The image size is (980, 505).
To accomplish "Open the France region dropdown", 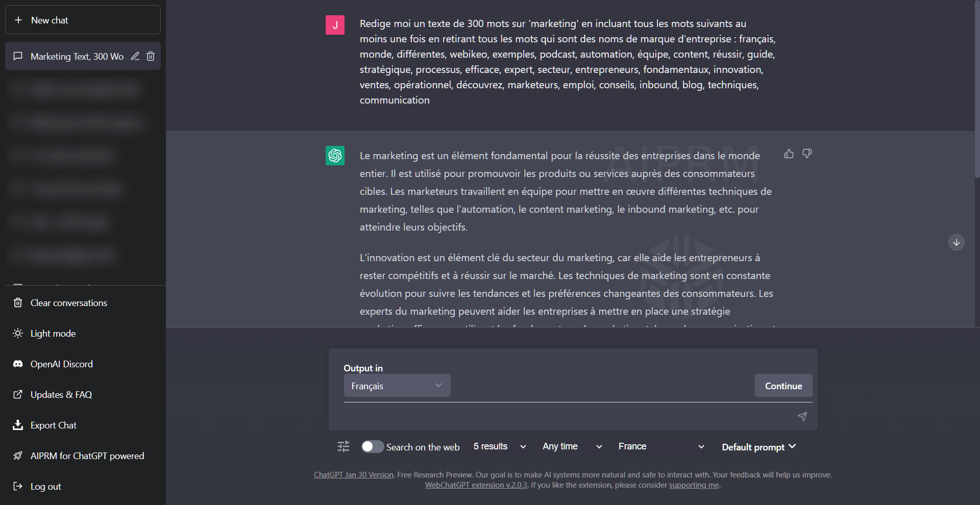I will [661, 447].
